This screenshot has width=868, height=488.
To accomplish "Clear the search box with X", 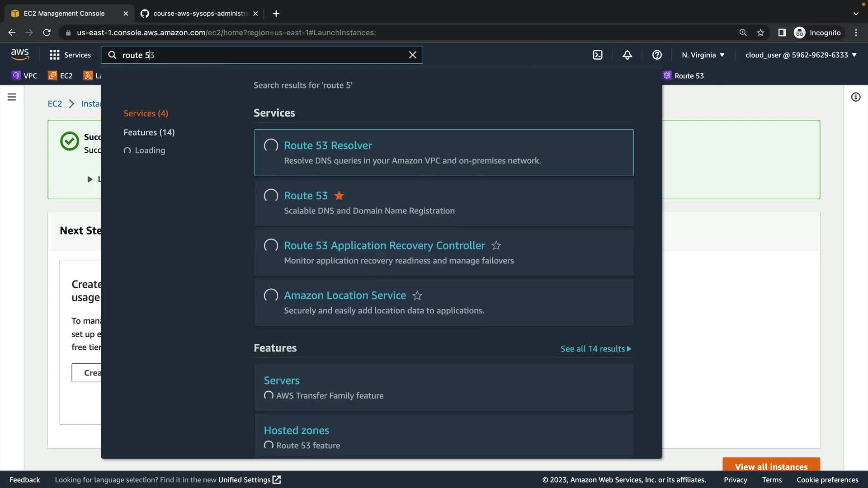I will pyautogui.click(x=412, y=55).
